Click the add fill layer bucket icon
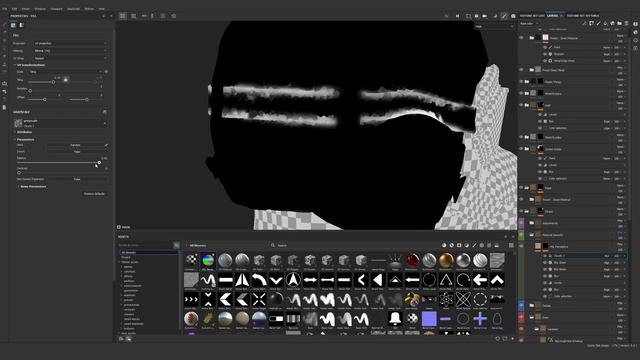 [x=605, y=24]
